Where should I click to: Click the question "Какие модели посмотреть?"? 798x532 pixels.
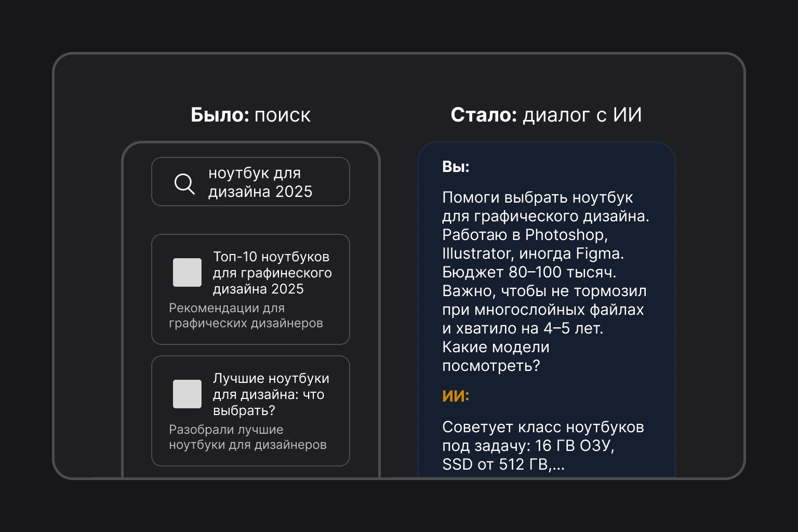tap(495, 356)
